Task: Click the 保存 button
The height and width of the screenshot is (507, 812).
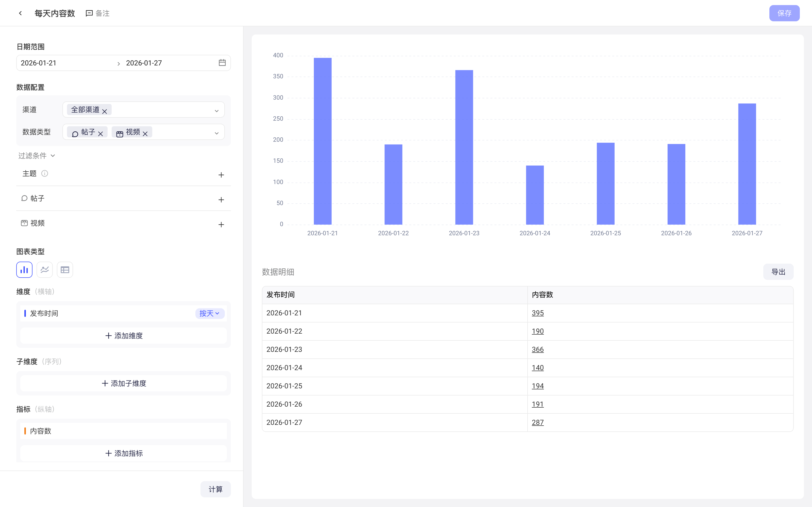Action: point(784,13)
